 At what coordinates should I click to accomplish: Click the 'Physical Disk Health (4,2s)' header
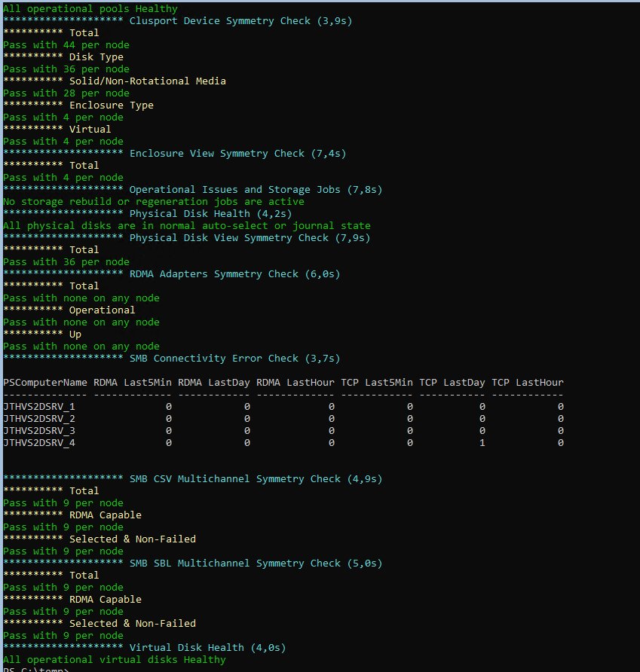tap(210, 213)
